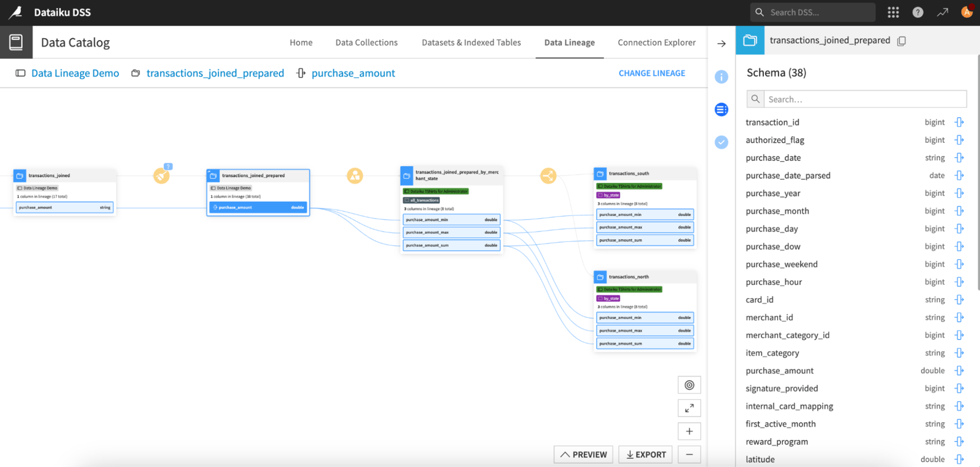The width and height of the screenshot is (980, 467).
Task: Click the prepare recipe broom icon
Action: [x=161, y=175]
